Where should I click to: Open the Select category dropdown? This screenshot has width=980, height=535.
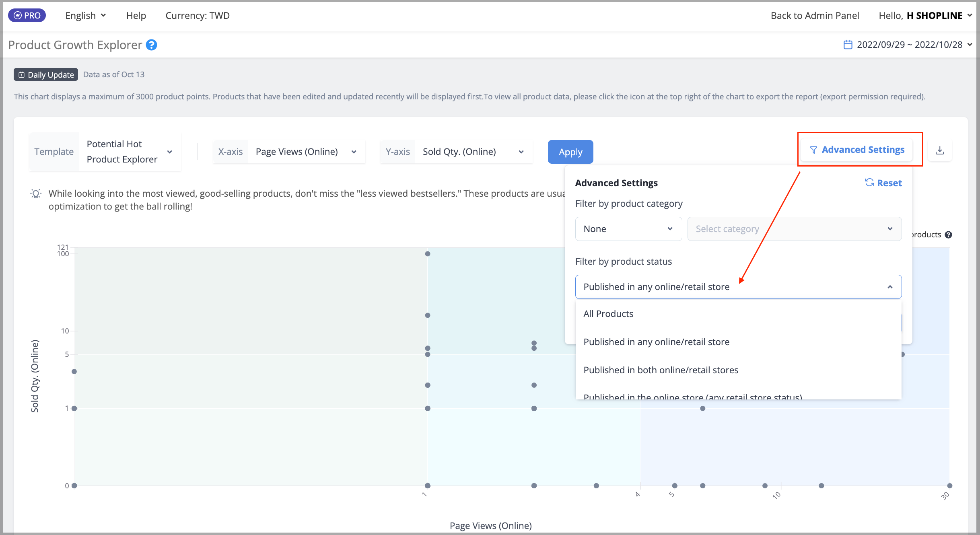click(x=795, y=229)
